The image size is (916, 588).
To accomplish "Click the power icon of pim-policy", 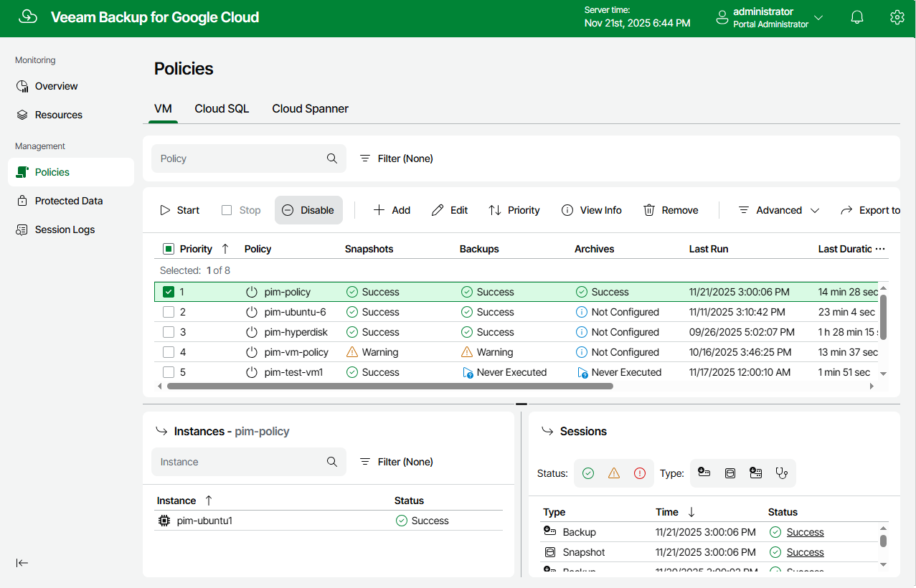I will point(251,292).
